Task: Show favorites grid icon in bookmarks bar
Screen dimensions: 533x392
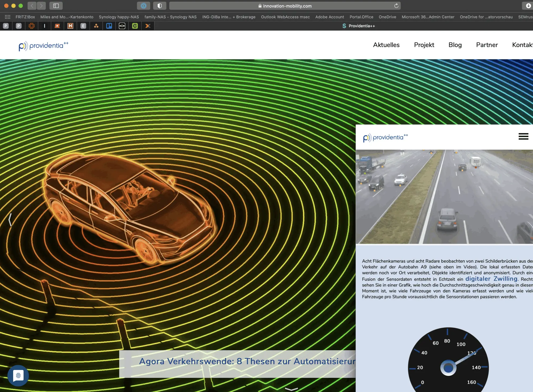Action: [8, 17]
